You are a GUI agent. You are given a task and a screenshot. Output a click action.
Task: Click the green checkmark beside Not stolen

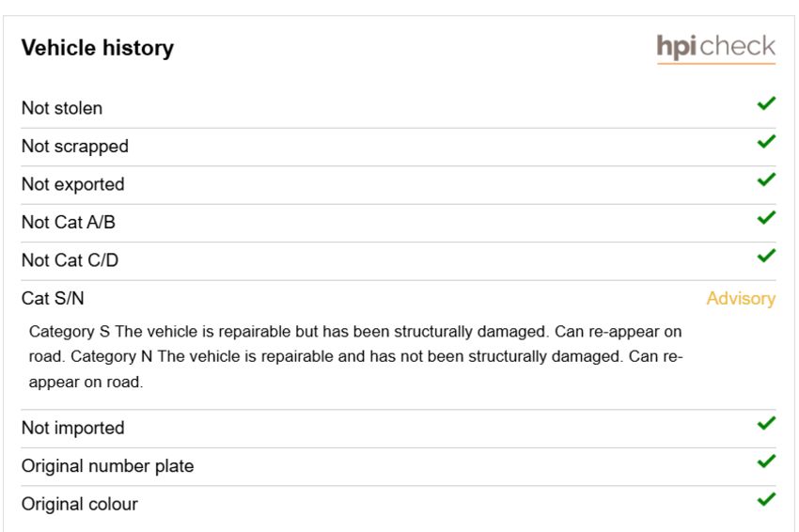(766, 103)
